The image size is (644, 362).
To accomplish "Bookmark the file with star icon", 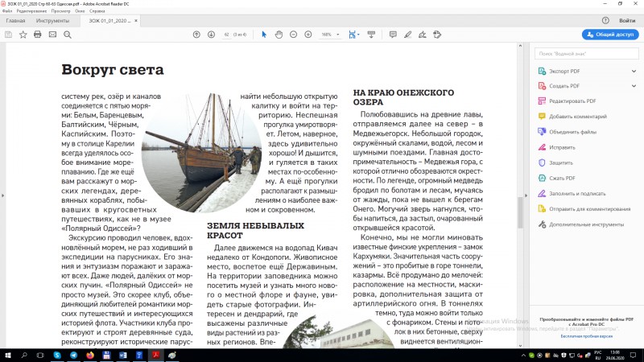I will [x=23, y=35].
